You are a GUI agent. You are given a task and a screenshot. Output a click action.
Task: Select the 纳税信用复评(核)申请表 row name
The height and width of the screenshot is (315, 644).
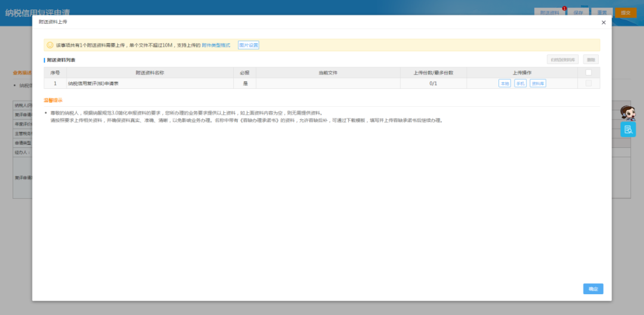pyautogui.click(x=94, y=84)
